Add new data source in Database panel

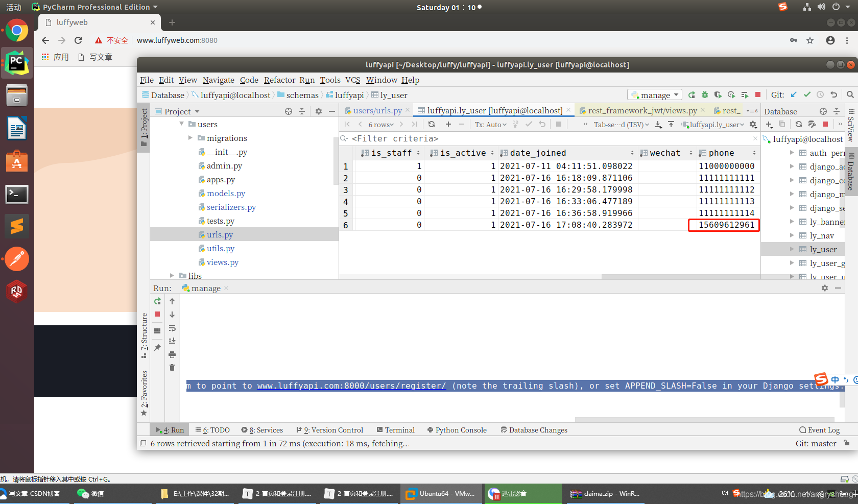coord(769,124)
